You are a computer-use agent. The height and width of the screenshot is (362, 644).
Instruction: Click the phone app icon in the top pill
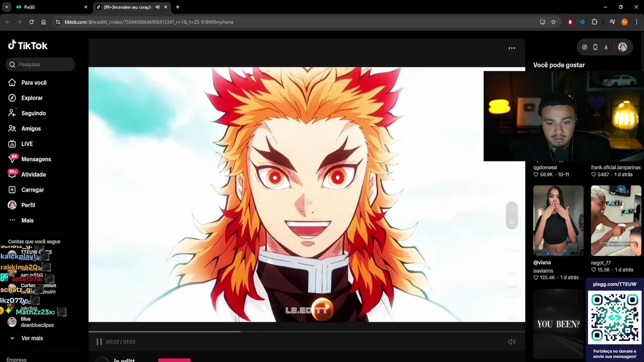click(x=595, y=47)
